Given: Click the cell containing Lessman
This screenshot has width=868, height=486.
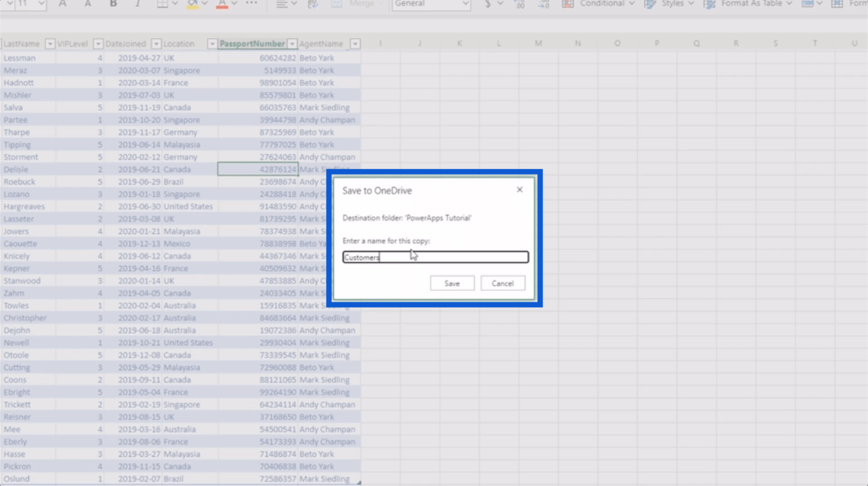Looking at the screenshot, I should click(x=28, y=58).
